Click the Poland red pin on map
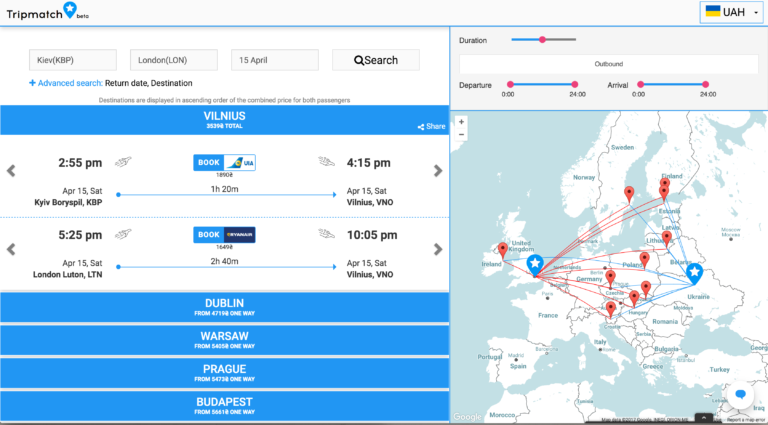 click(645, 260)
